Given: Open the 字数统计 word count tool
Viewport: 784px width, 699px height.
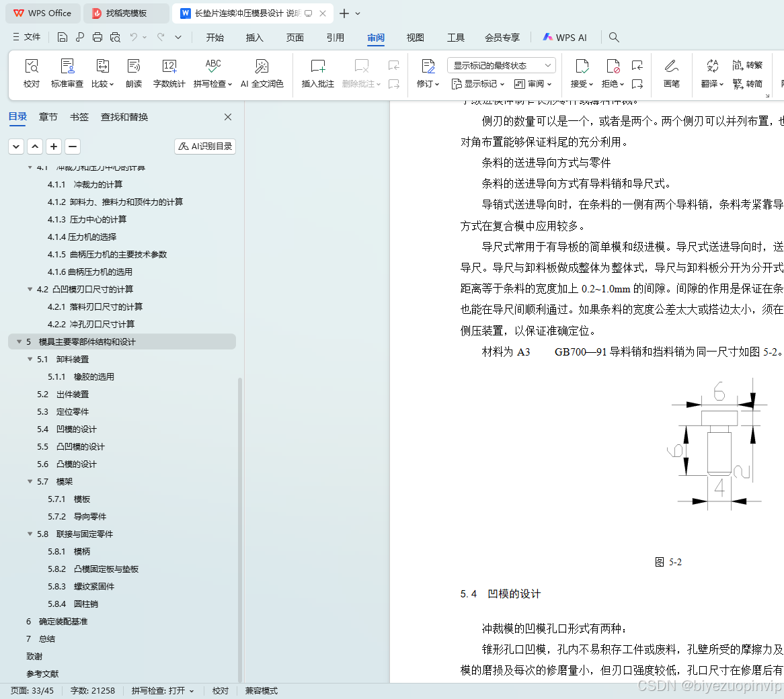Looking at the screenshot, I should point(169,73).
